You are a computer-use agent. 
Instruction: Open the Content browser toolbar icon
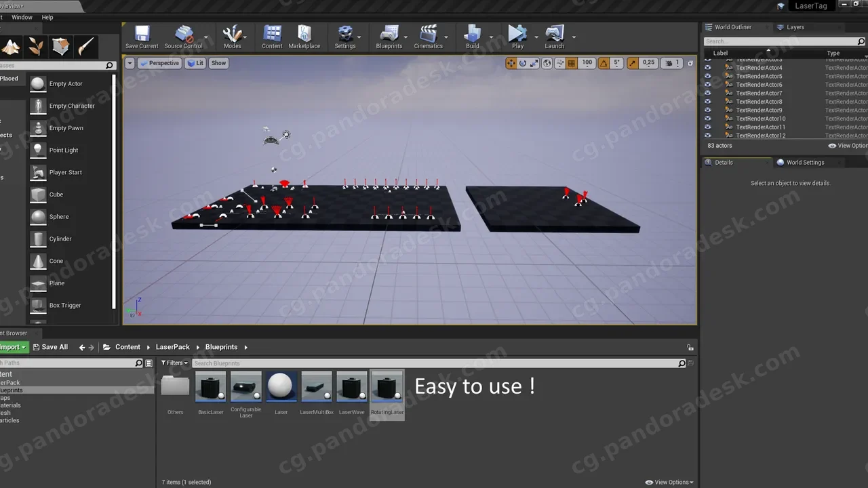pyautogui.click(x=272, y=37)
